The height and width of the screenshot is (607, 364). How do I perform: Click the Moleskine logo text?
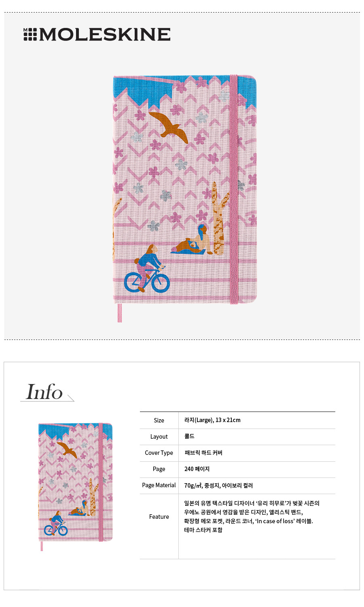tap(105, 34)
